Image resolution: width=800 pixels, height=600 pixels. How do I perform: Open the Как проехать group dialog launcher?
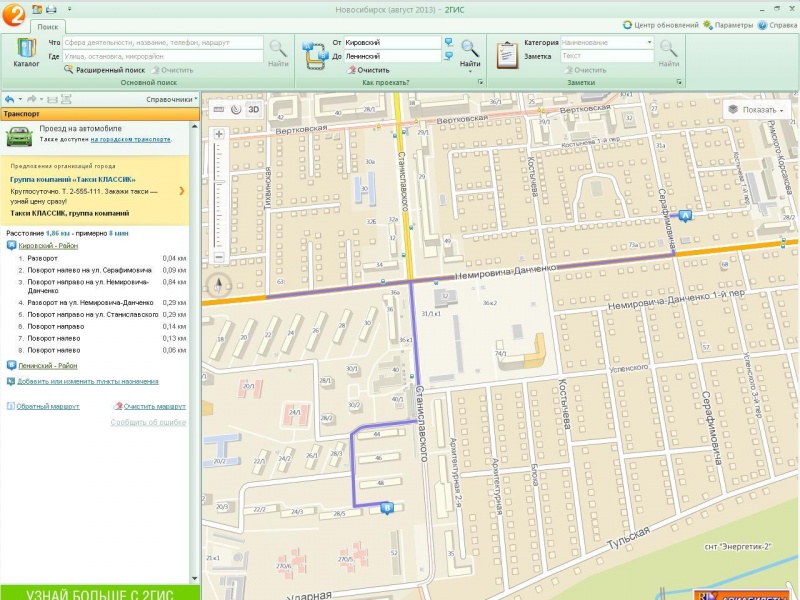480,82
